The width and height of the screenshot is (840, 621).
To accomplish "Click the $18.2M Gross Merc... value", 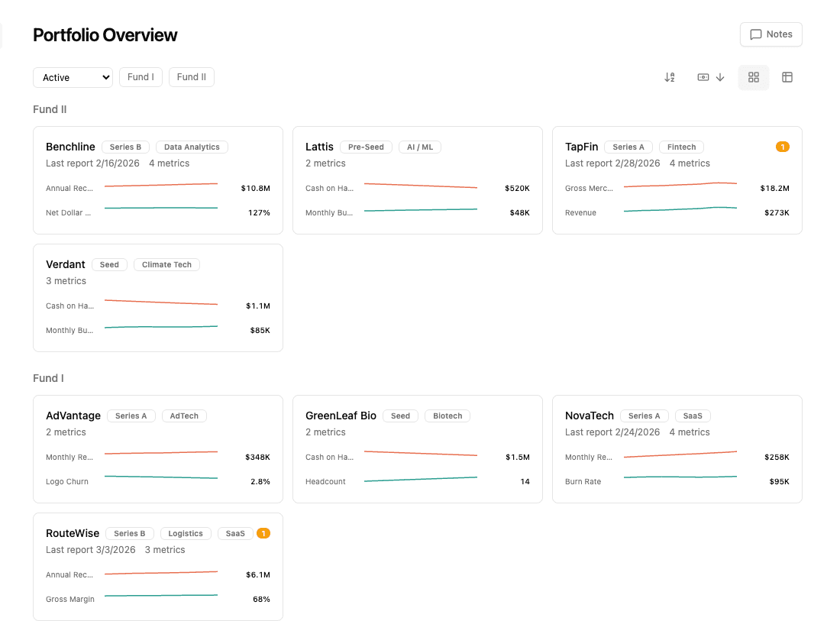I will [x=774, y=188].
